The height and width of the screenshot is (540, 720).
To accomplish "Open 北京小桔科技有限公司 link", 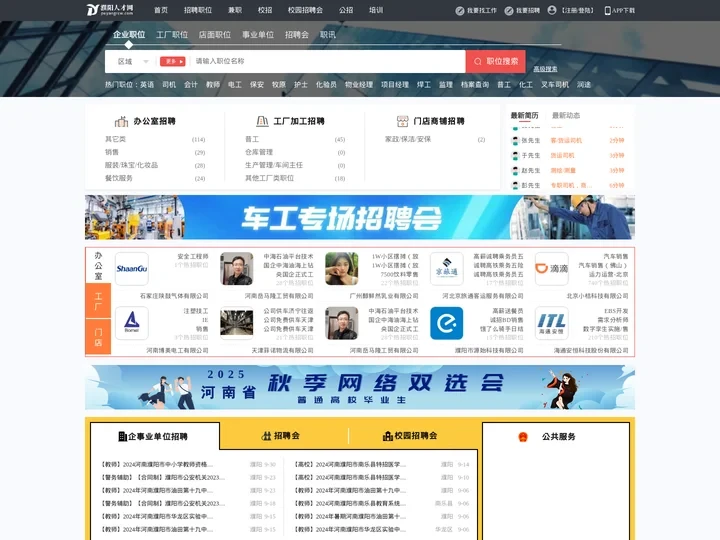I will [x=597, y=296].
